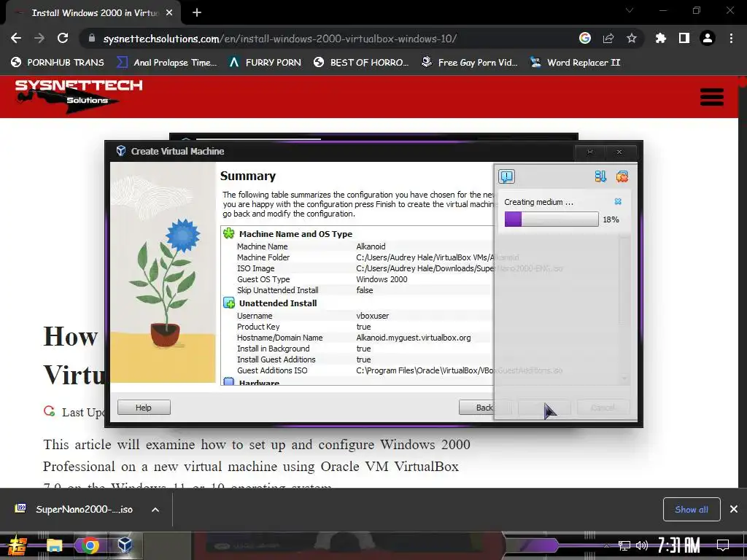747x560 pixels.
Task: Click Show all downloads
Action: [x=692, y=510]
